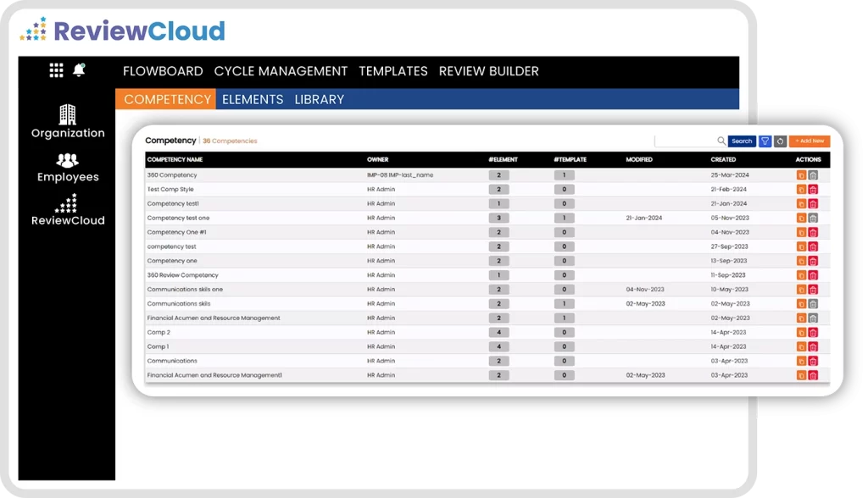Copy the 360 Review Competency row

[800, 275]
